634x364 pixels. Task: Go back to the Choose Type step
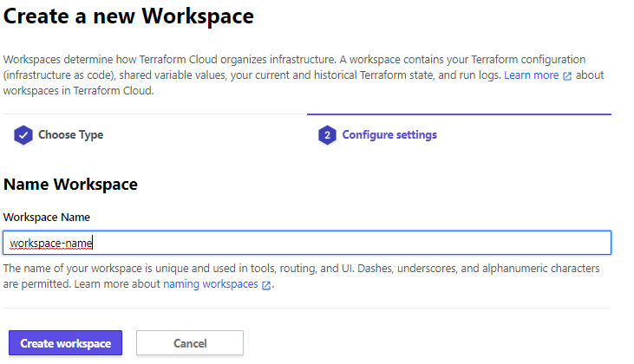[69, 135]
